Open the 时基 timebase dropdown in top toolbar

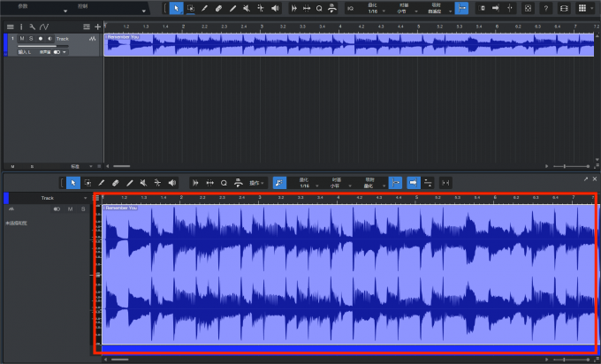402,9
